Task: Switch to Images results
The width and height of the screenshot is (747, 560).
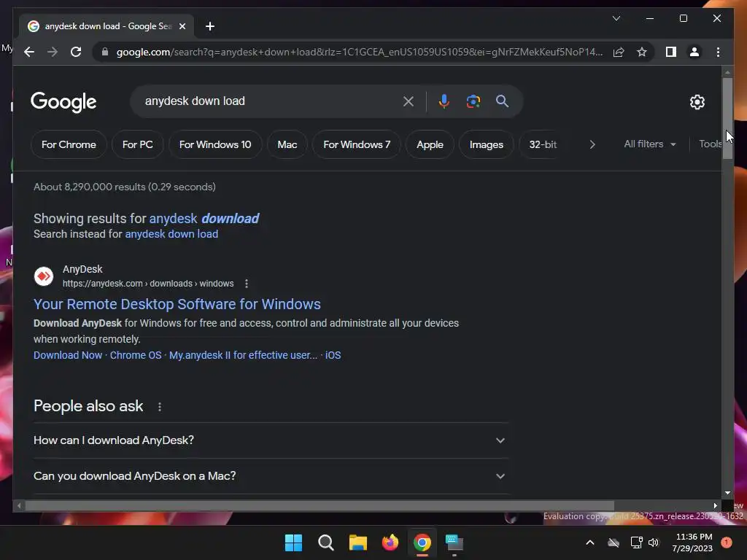Action: coord(486,144)
